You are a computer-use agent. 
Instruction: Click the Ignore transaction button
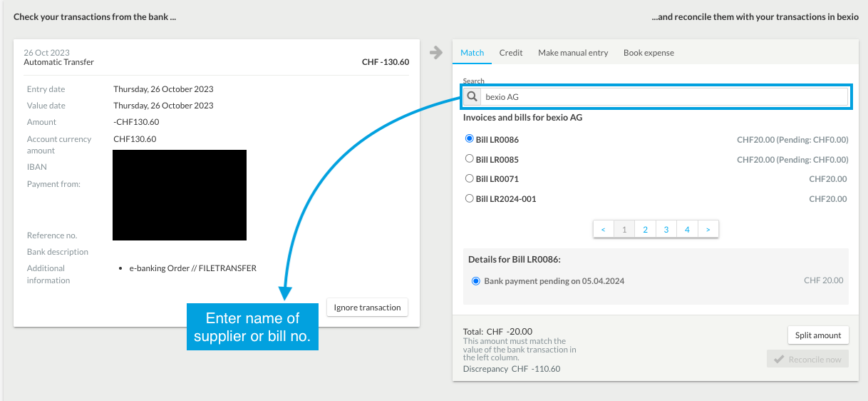[367, 308]
